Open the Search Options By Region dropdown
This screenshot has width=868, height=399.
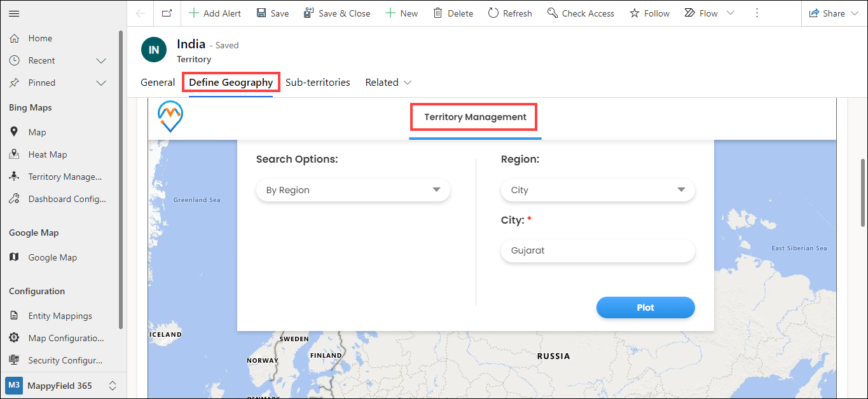353,190
